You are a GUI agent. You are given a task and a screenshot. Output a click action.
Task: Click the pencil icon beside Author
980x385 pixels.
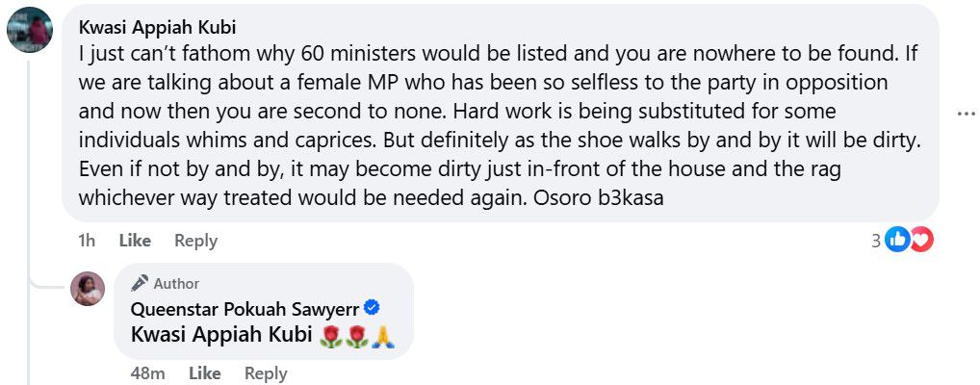[x=140, y=283]
